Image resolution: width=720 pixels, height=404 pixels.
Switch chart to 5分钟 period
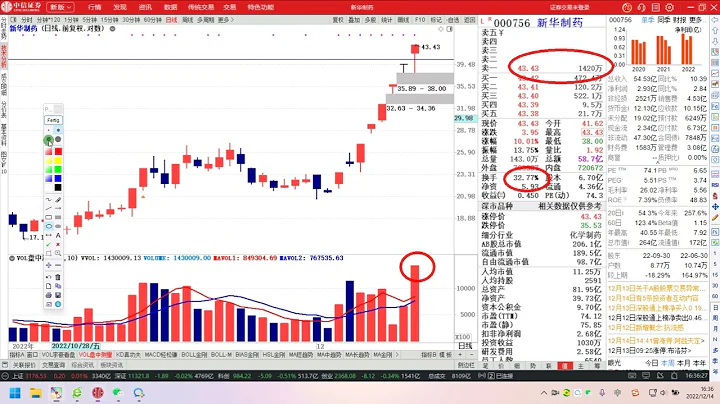click(90, 20)
